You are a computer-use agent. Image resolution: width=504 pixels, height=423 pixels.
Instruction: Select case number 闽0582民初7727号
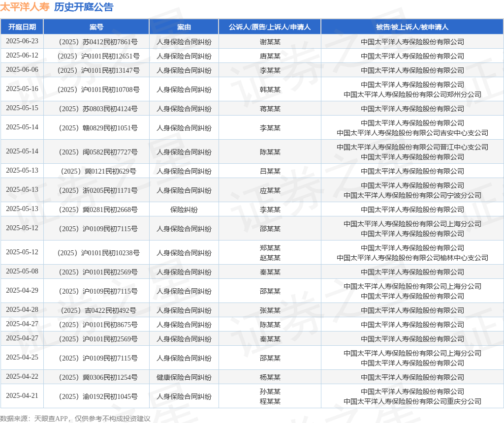coord(98,152)
